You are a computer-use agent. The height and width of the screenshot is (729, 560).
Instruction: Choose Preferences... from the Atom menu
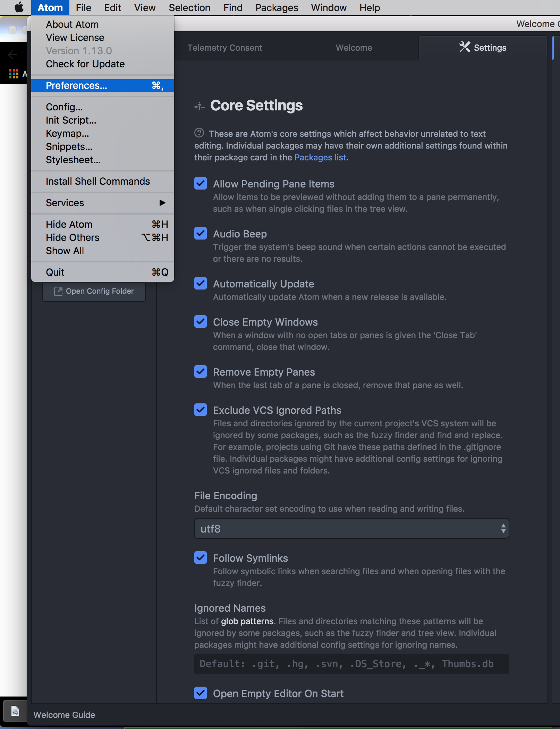(103, 85)
